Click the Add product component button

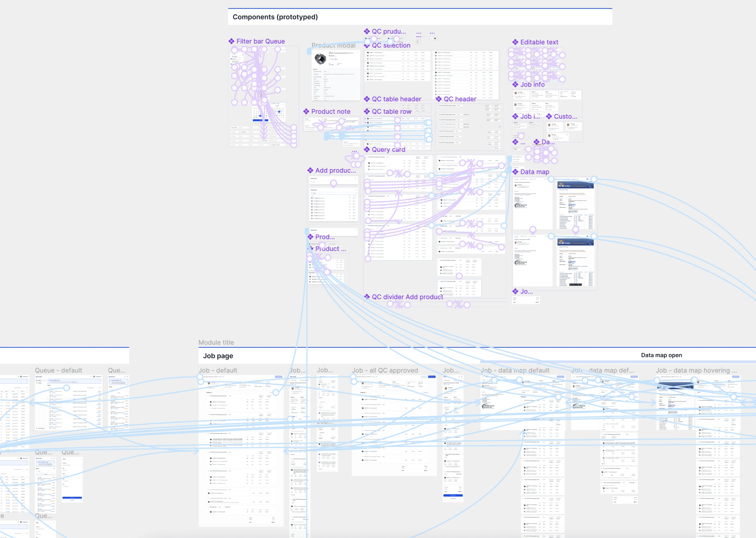tap(334, 169)
